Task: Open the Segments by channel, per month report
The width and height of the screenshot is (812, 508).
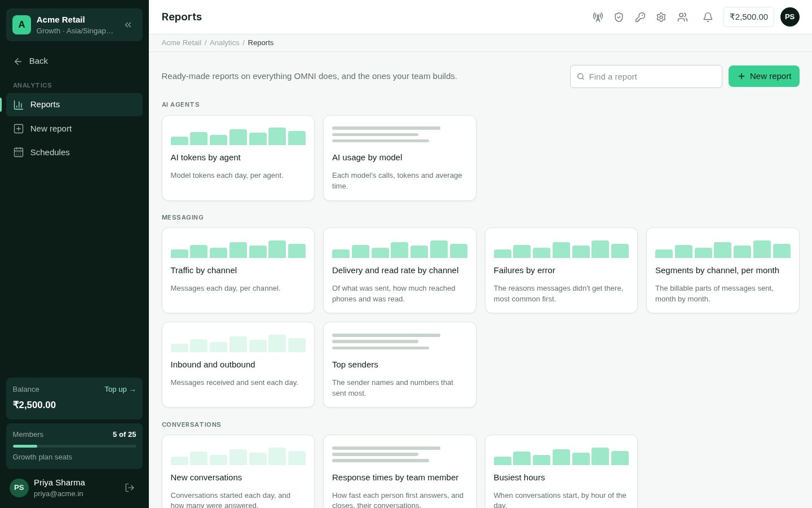Action: point(723,270)
